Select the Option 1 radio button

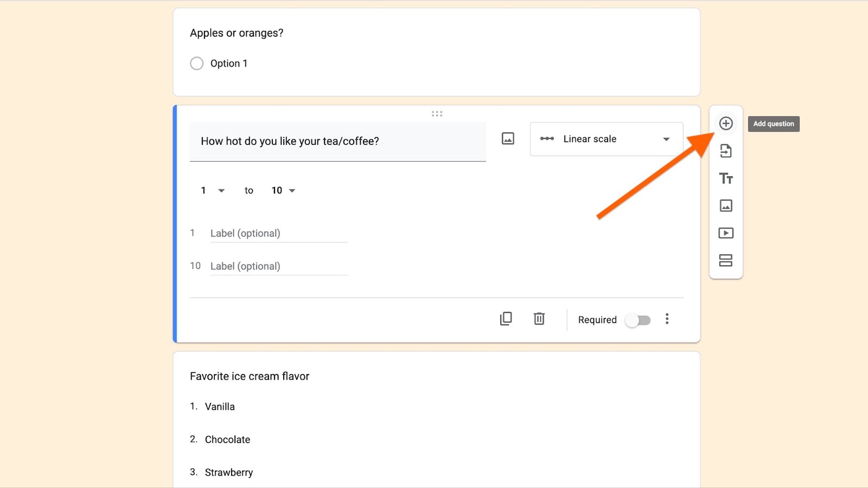[197, 63]
